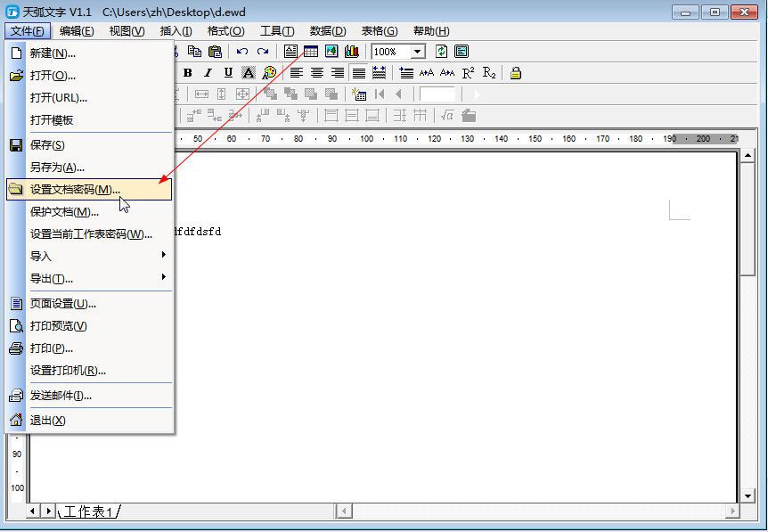Click the vertical scrollbar down arrow
768x532 pixels.
(x=748, y=496)
